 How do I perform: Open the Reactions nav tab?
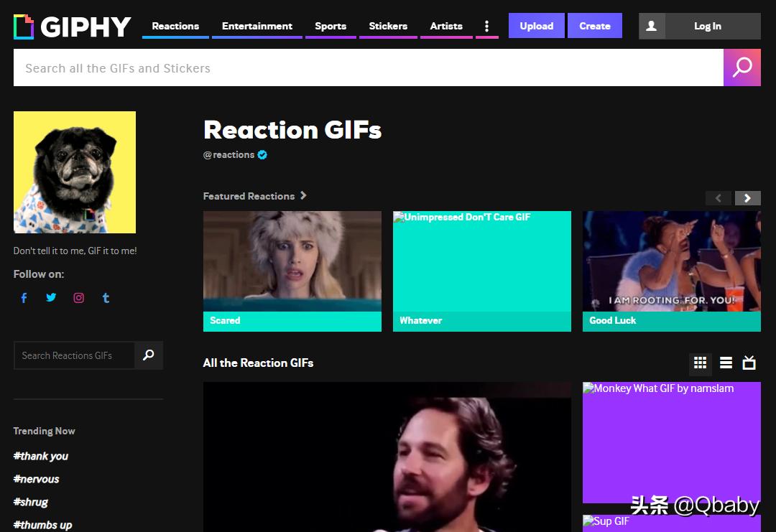click(x=175, y=26)
